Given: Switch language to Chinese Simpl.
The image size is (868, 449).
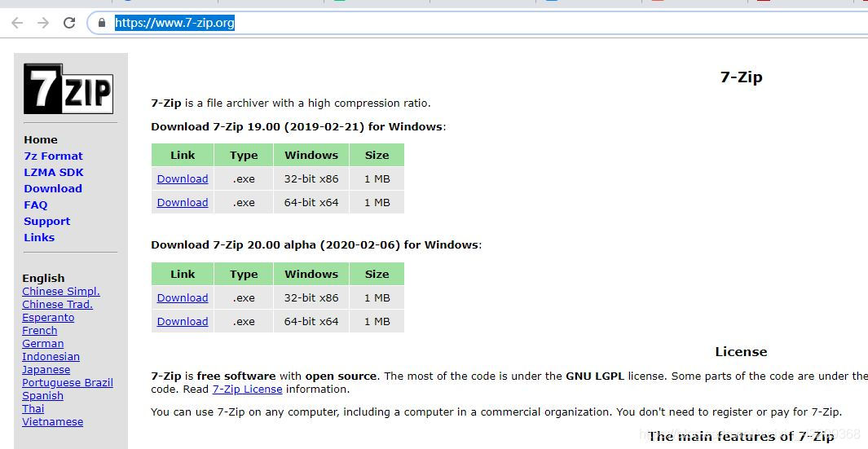Looking at the screenshot, I should (61, 291).
